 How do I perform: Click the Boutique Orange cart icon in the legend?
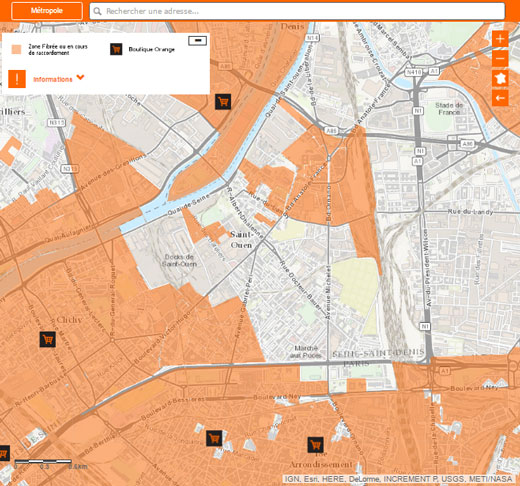point(116,49)
